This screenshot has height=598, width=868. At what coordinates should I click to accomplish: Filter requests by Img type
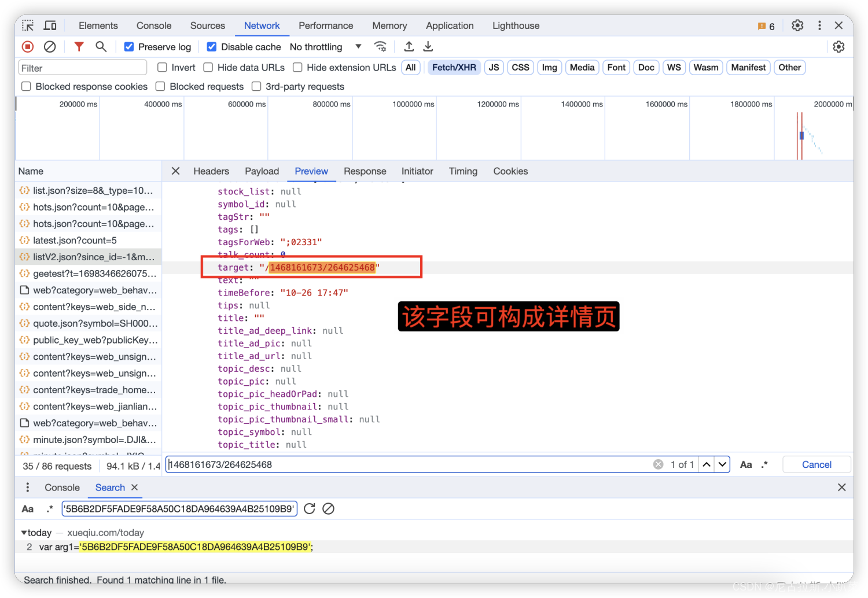click(549, 68)
